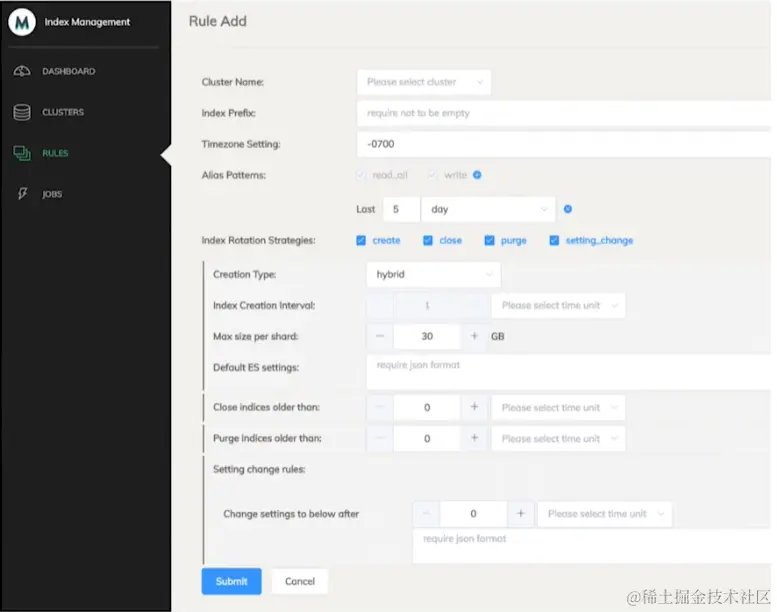This screenshot has width=777, height=612.
Task: Click the Rules stacked-windows icon
Action: coord(22,153)
